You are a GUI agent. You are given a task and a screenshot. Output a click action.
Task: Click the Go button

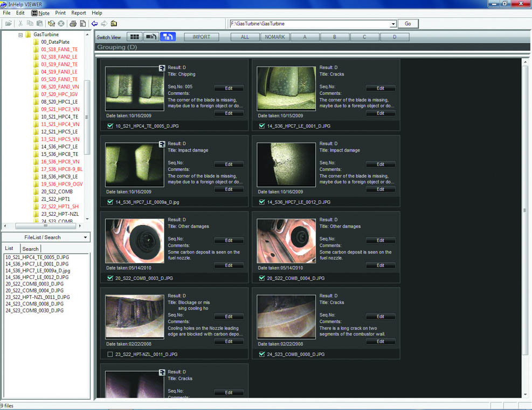point(408,24)
